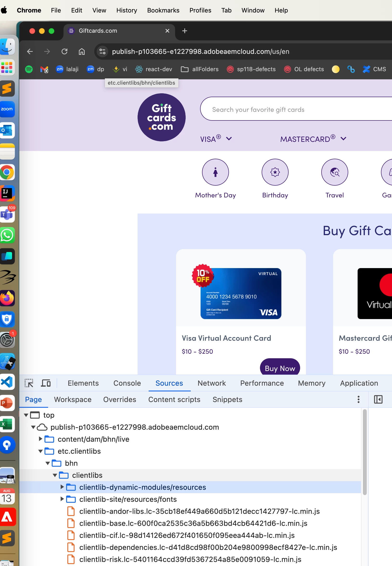Open the sp118-defects bookmark
This screenshot has height=566, width=392.
point(251,69)
